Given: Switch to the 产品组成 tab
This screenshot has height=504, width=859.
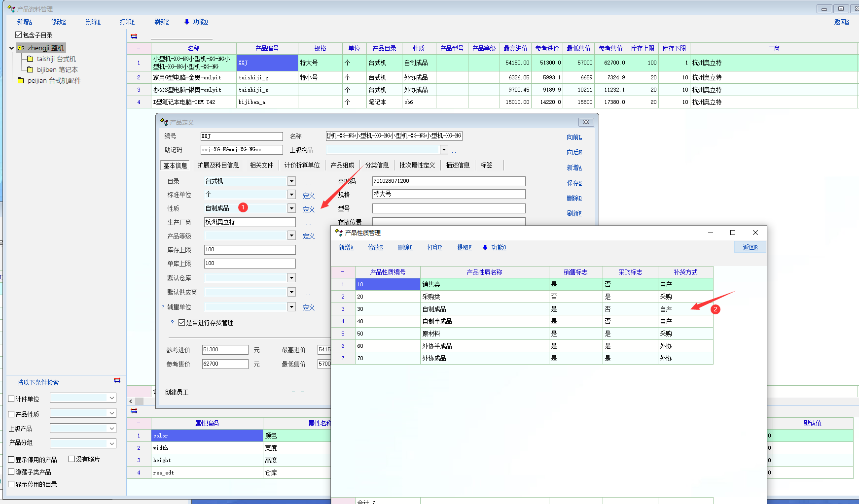Looking at the screenshot, I should click(x=342, y=166).
